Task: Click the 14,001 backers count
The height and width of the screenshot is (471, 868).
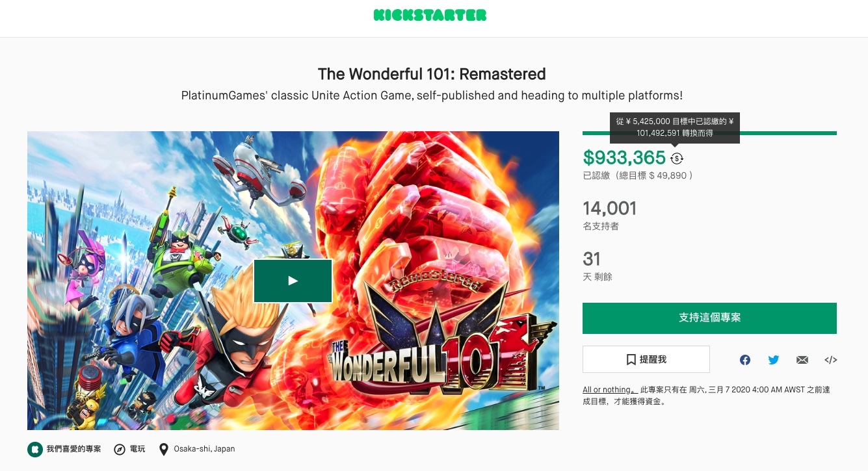Action: pos(609,209)
